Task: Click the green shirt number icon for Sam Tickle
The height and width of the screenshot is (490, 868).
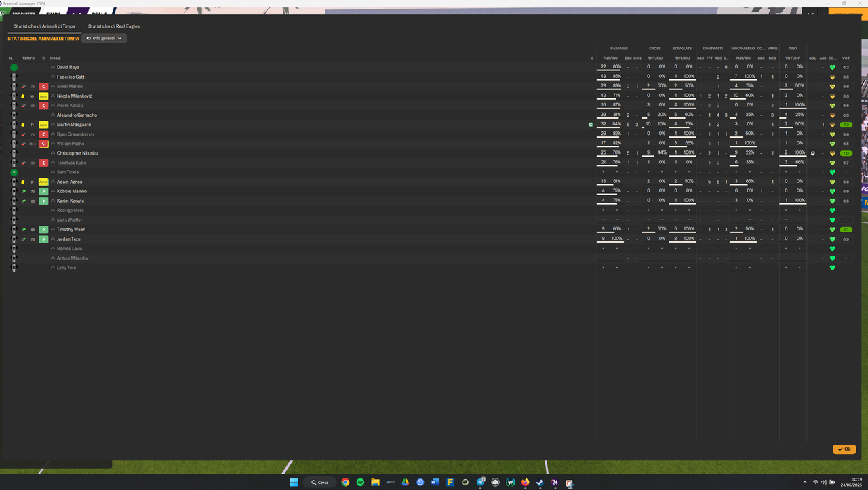Action: click(14, 172)
